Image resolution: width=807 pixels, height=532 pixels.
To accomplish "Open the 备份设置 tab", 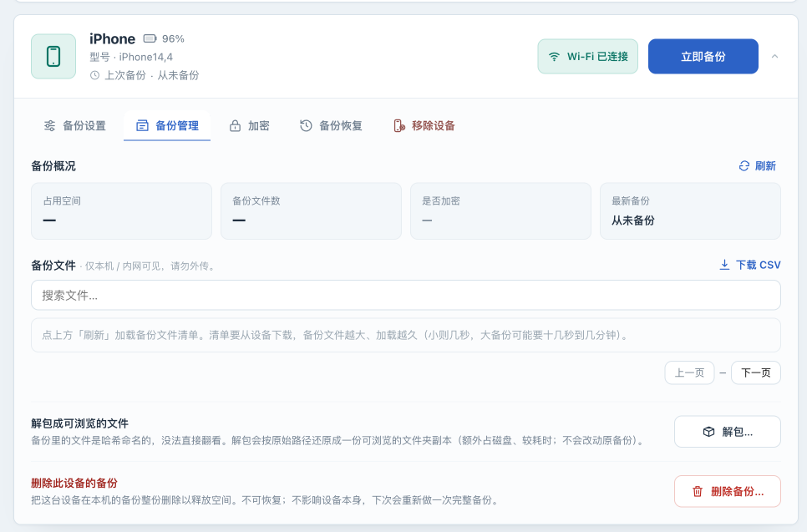I will pyautogui.click(x=75, y=125).
